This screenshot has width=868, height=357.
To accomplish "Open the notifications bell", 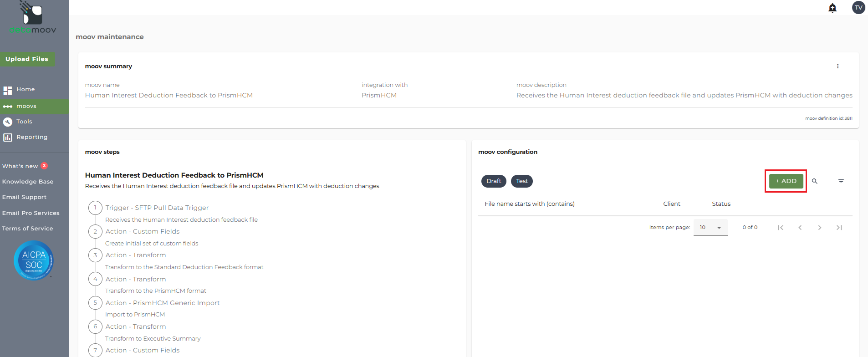I will pos(832,8).
